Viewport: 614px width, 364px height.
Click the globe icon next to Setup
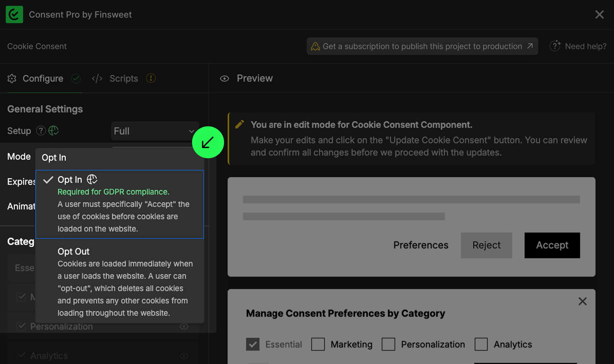[54, 131]
